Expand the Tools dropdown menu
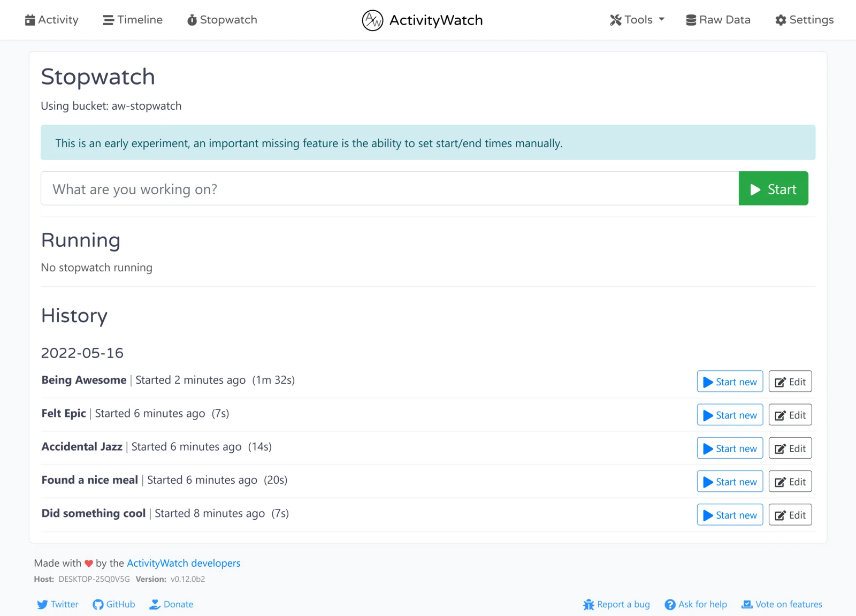Screen dimensions: 856x616 pos(637,20)
